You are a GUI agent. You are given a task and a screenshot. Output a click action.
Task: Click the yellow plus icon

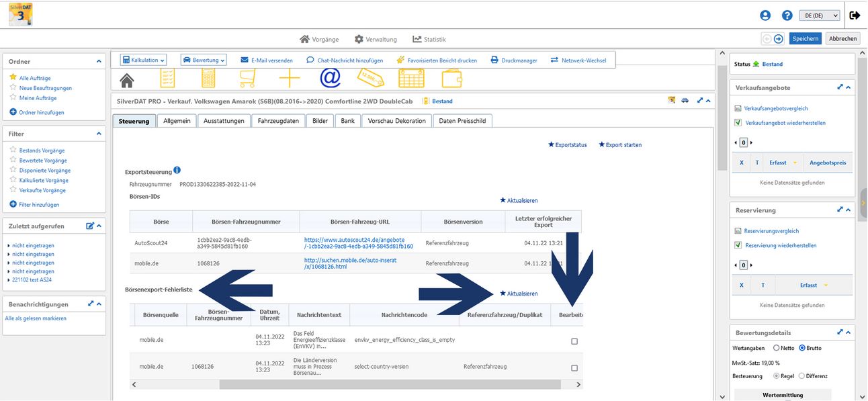[x=289, y=79]
